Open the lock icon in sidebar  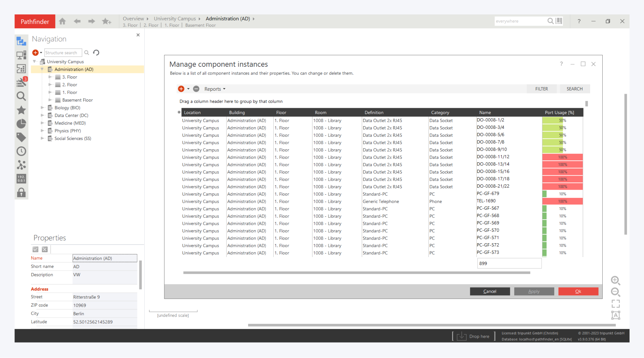pyautogui.click(x=21, y=193)
